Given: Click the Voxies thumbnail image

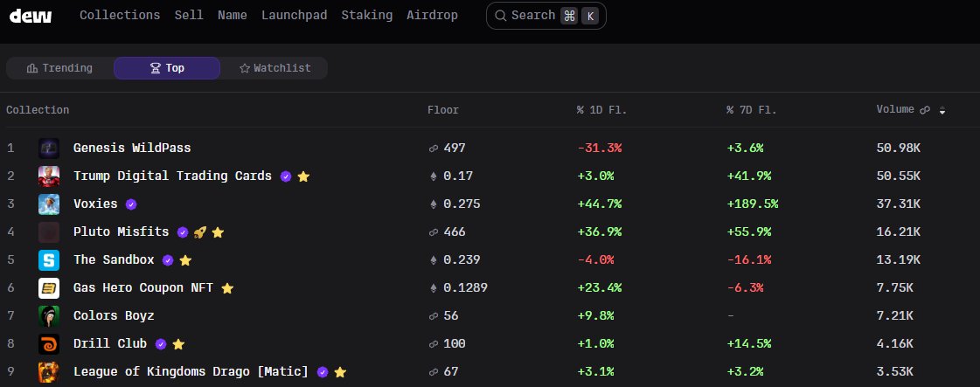Looking at the screenshot, I should (x=49, y=204).
